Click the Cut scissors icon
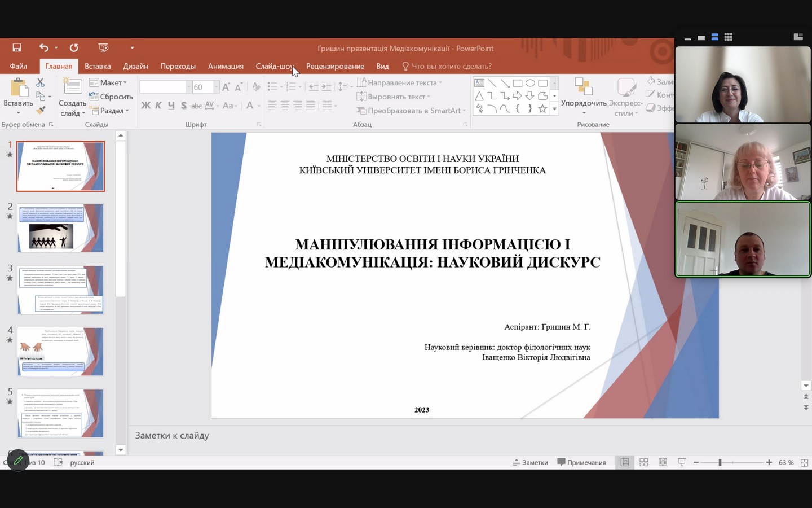Image resolution: width=812 pixels, height=508 pixels. (40, 83)
